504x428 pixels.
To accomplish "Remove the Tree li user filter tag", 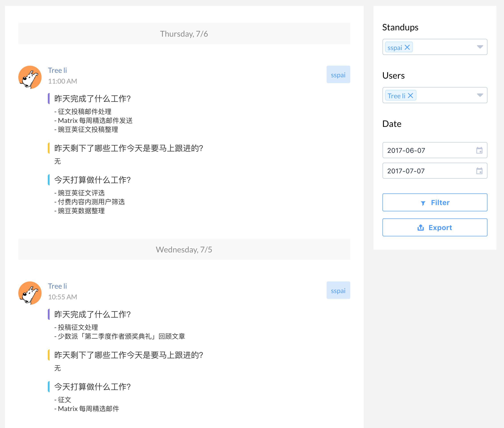I will pos(410,96).
